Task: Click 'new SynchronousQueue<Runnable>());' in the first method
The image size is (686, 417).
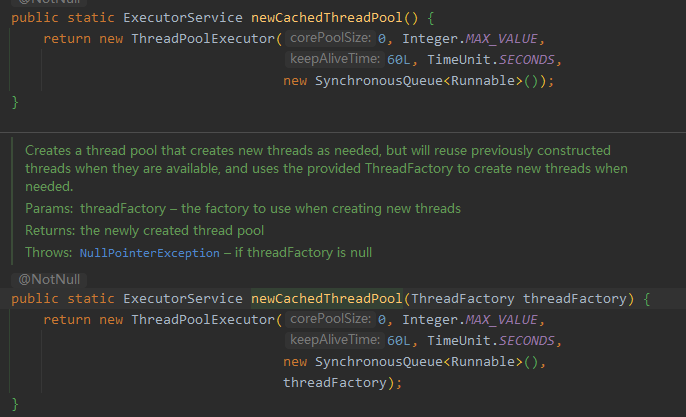Action: coord(419,81)
